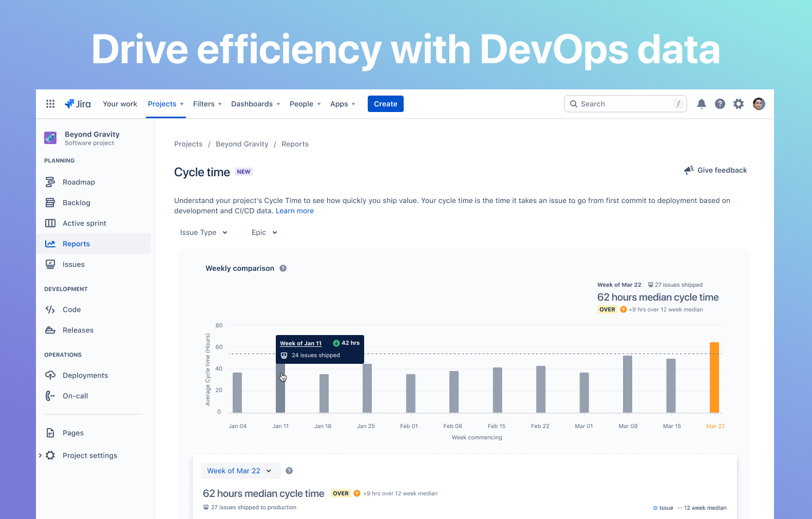Click the Pages document icon
This screenshot has width=812, height=519.
pyautogui.click(x=50, y=433)
